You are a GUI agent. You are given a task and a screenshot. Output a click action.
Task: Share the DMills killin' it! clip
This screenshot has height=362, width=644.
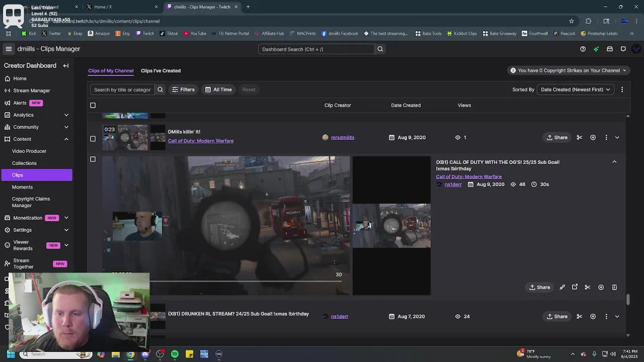557,137
